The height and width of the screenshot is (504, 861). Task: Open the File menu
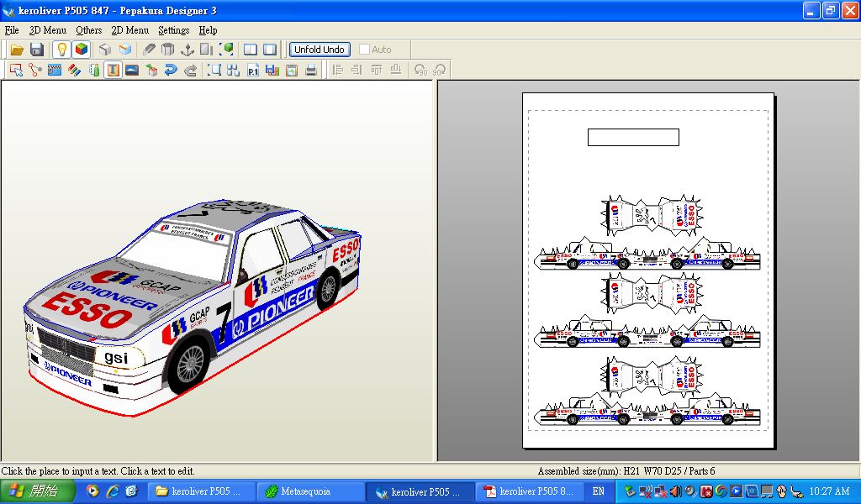click(x=12, y=30)
